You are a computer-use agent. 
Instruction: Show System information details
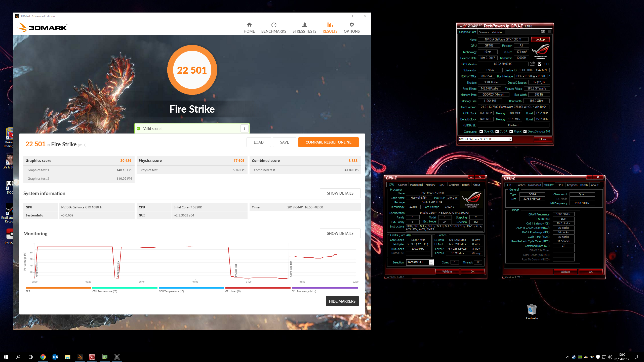(340, 193)
